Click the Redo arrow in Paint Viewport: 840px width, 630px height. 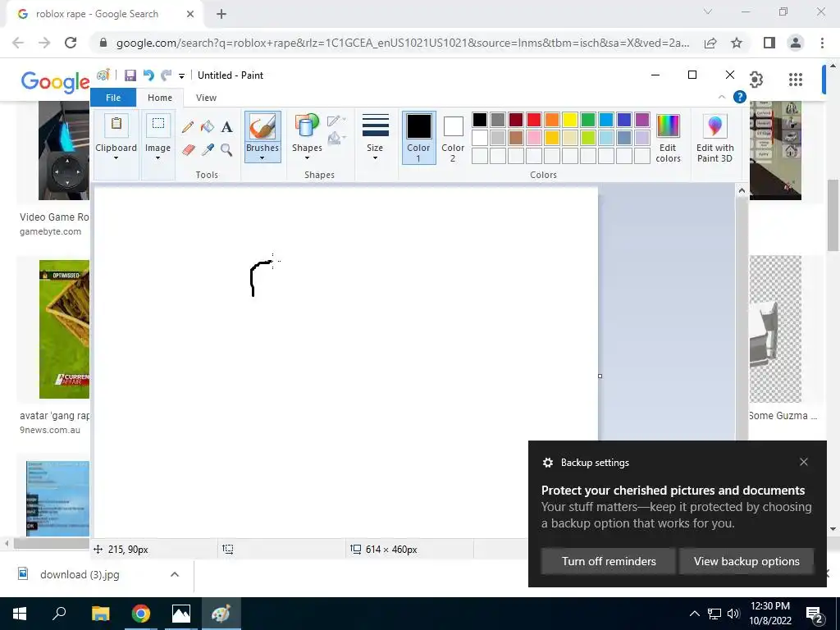167,75
